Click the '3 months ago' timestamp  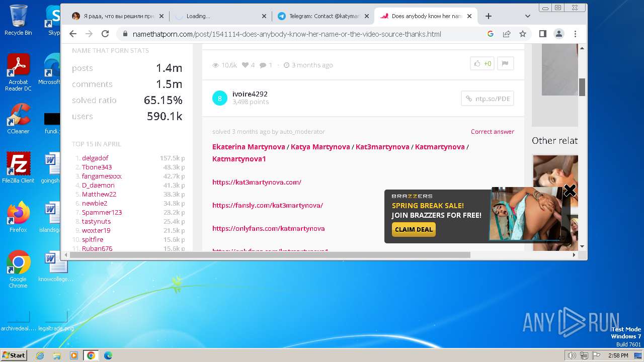click(312, 65)
